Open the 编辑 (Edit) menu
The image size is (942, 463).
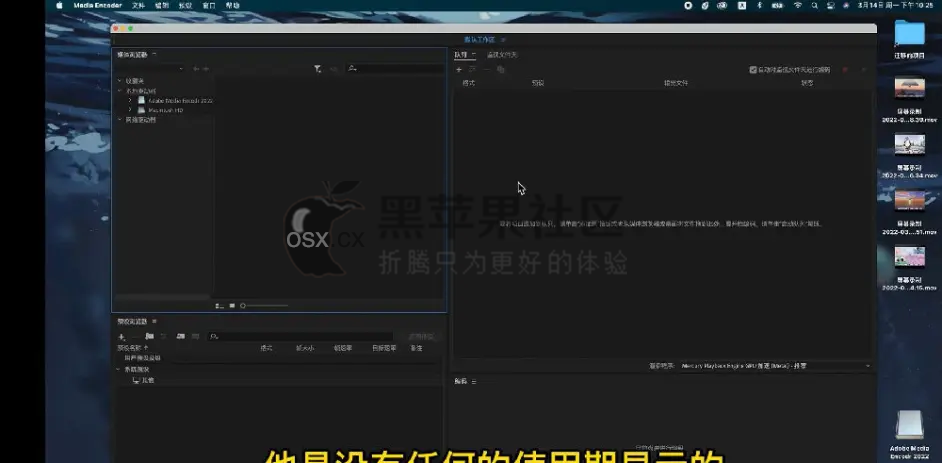pos(162,5)
